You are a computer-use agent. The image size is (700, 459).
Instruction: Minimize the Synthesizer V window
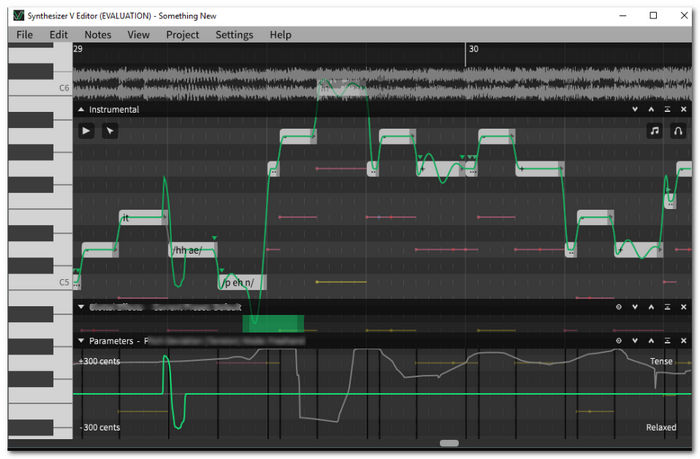[623, 16]
